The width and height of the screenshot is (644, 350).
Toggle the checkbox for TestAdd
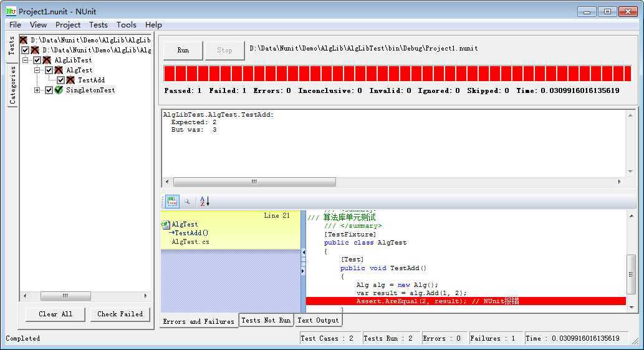61,80
